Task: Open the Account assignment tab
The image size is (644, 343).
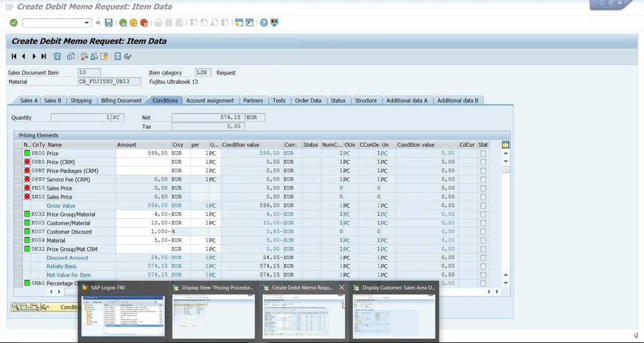Action: (x=210, y=101)
